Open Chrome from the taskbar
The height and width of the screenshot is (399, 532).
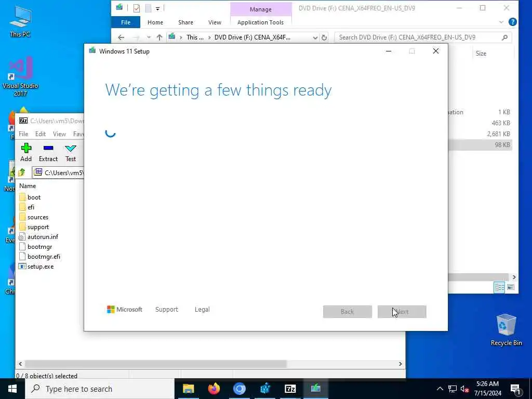coord(240,389)
